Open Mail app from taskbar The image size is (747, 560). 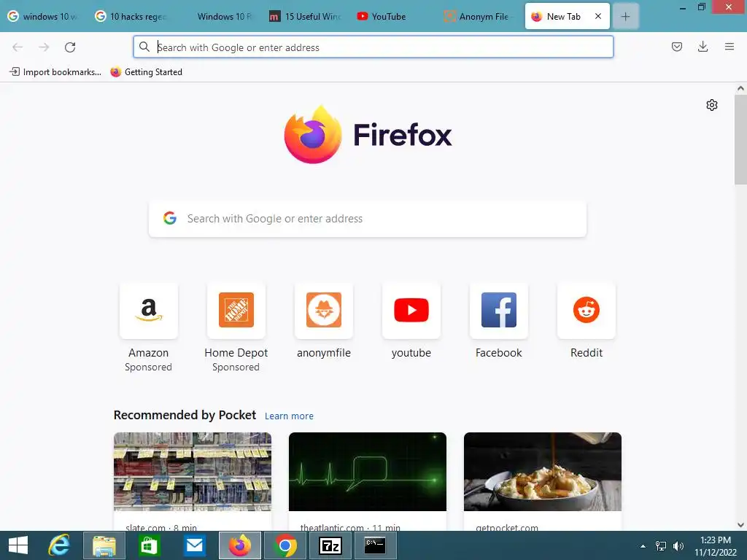coord(195,545)
